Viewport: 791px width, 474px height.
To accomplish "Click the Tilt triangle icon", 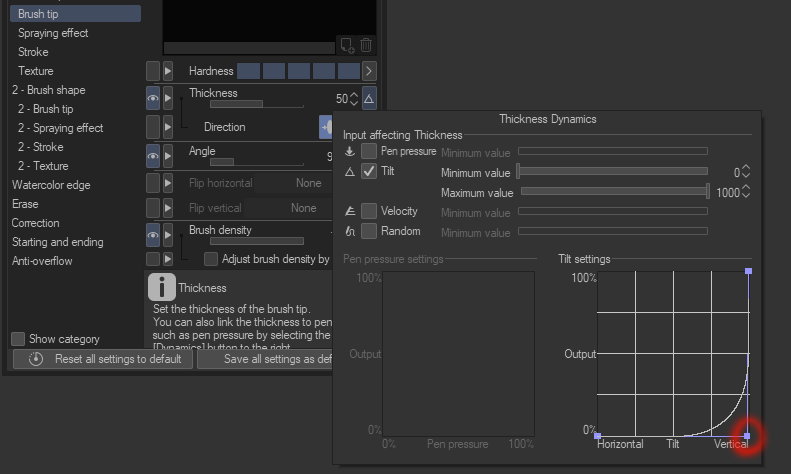I will point(350,172).
